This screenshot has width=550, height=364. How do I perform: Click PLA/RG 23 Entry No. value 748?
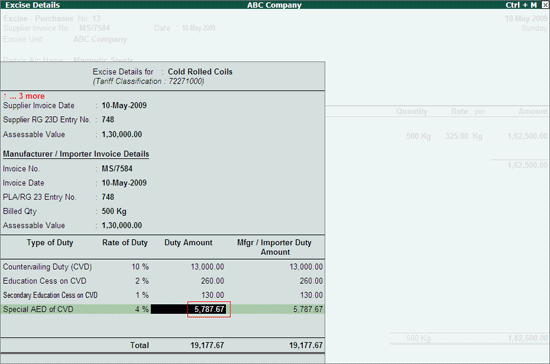pos(108,197)
